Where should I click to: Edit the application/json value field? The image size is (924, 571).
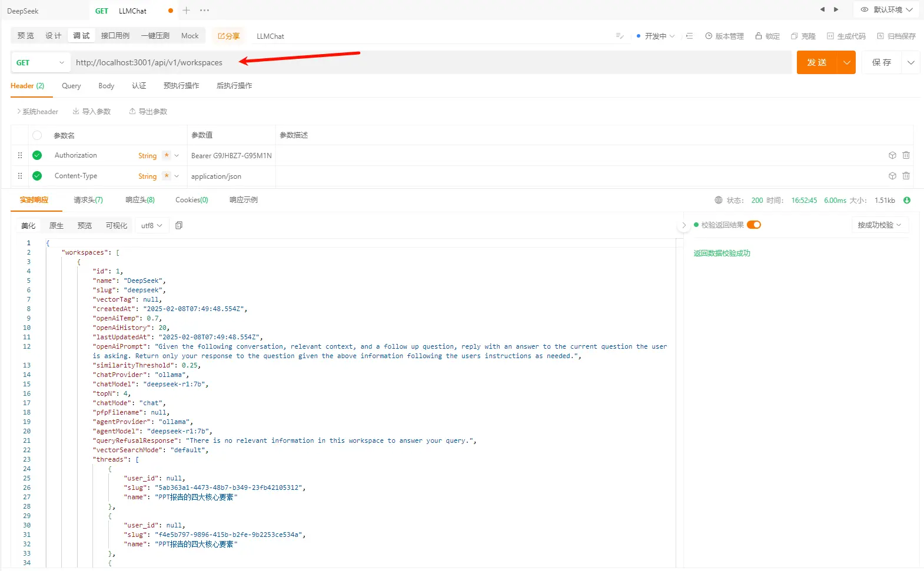[231, 176]
